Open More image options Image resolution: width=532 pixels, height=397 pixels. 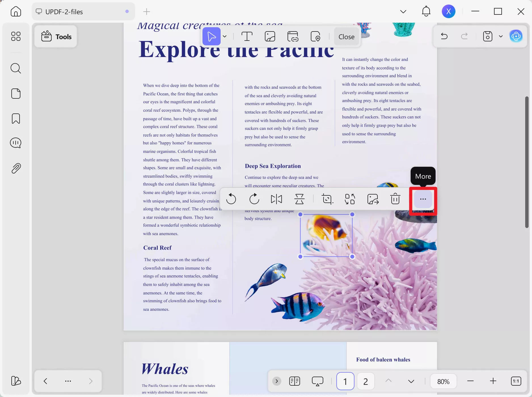coord(423,199)
